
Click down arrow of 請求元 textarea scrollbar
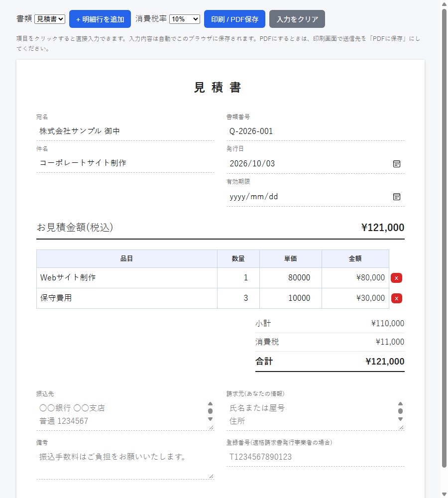click(x=400, y=419)
